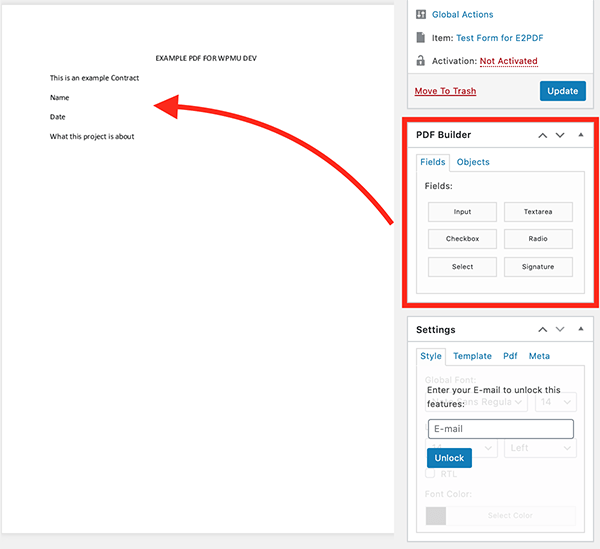Screen dimensions: 600x549
Task: Move PDF Builder panel up
Action: (542, 135)
